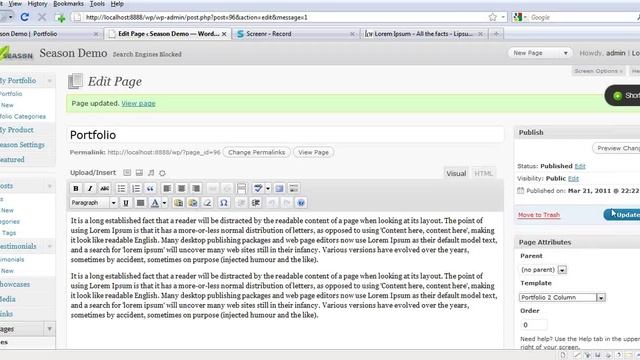Viewport: 640px width, 360px height.
Task: Open the Bookmarks browser menu
Action: (69, 4)
